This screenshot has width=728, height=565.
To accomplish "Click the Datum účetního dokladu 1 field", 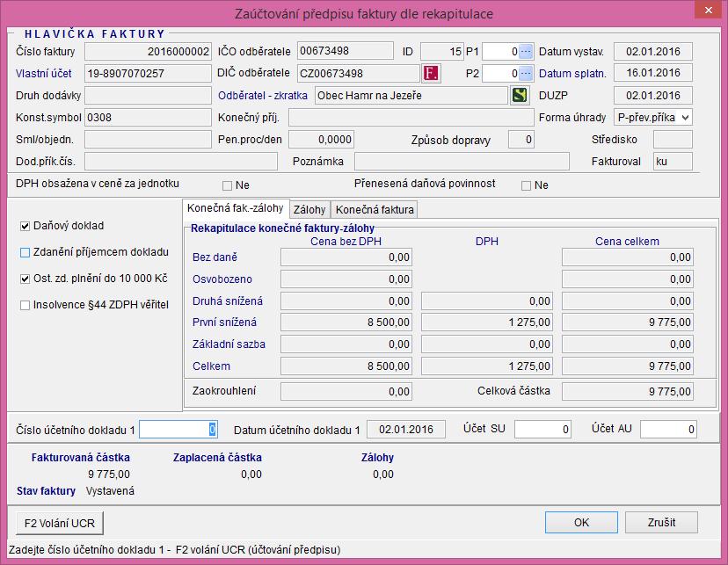I will [x=406, y=429].
